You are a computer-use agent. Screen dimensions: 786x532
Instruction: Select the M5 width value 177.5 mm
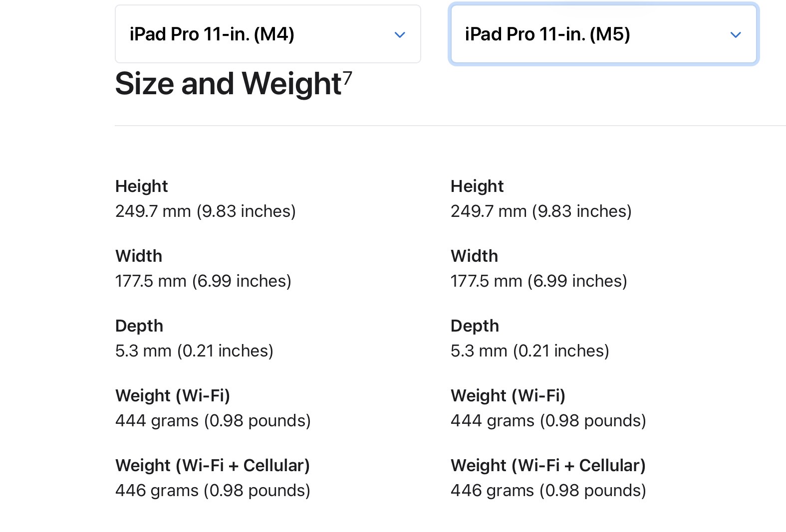coord(538,281)
